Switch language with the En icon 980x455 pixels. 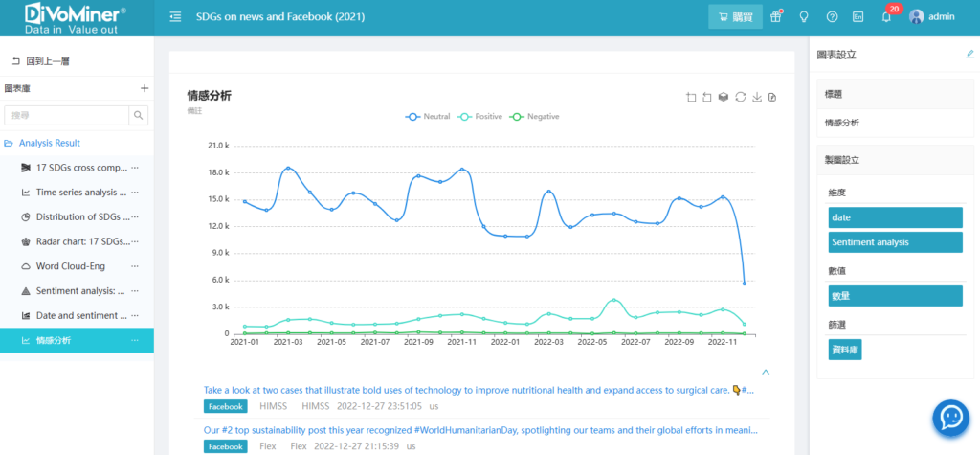point(858,17)
